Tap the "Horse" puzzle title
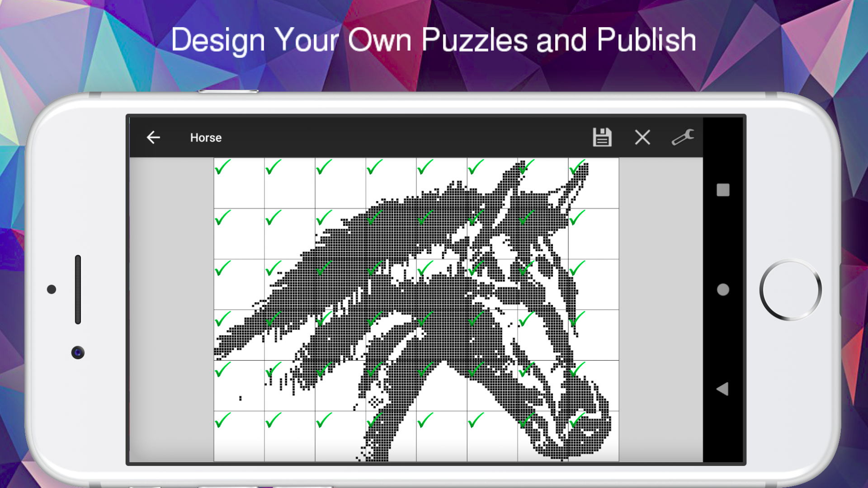The height and width of the screenshot is (488, 868). coord(206,137)
